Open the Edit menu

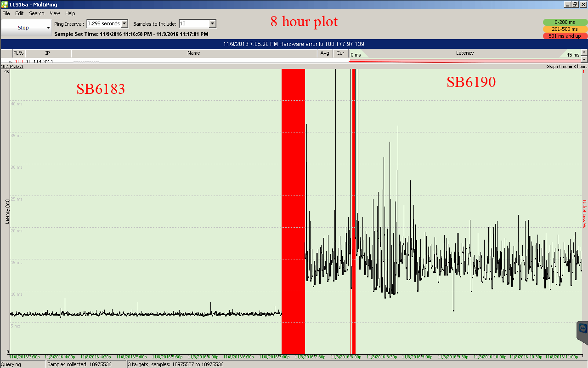point(19,13)
